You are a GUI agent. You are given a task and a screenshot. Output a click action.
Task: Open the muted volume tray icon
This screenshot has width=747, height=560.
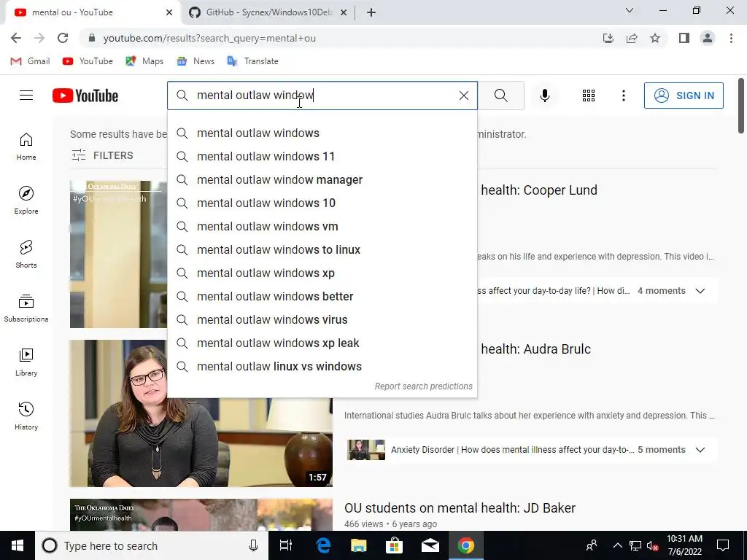pyautogui.click(x=653, y=545)
